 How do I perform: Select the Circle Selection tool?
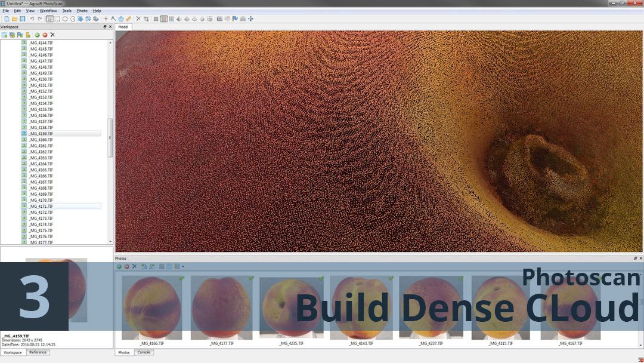[x=65, y=19]
